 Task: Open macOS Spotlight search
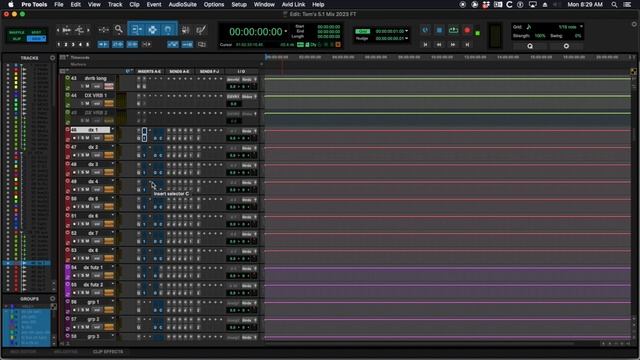click(614, 4)
